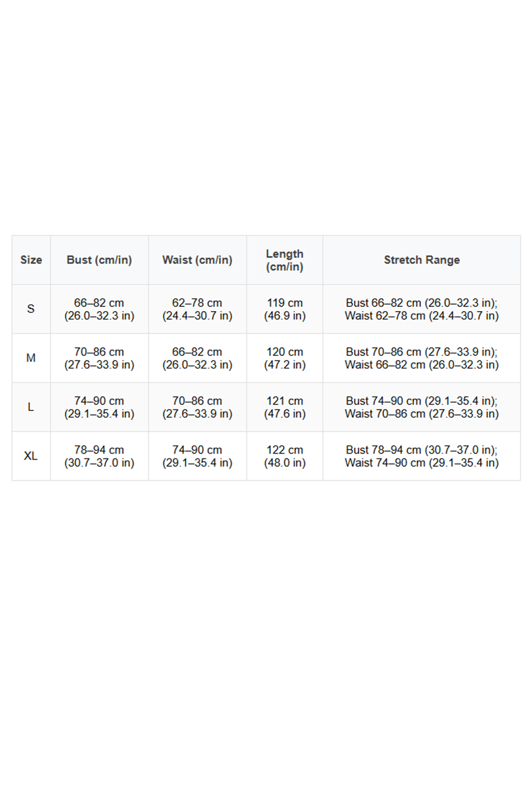This screenshot has width=532, height=798.
Task: Click the 121 cm length cell
Action: coord(285,407)
